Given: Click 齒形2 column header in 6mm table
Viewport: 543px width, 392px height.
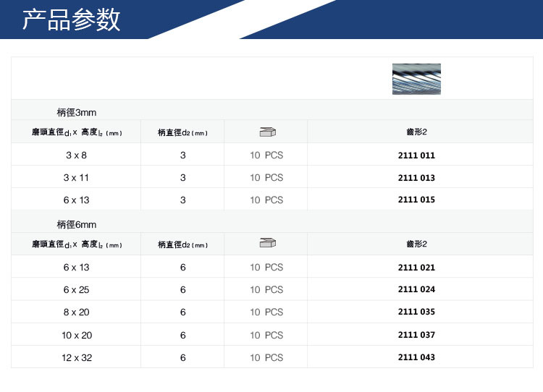Looking at the screenshot, I should point(416,244).
